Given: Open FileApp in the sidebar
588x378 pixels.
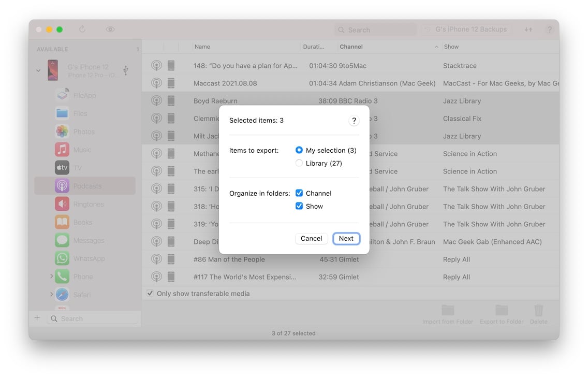Looking at the screenshot, I should [x=84, y=95].
